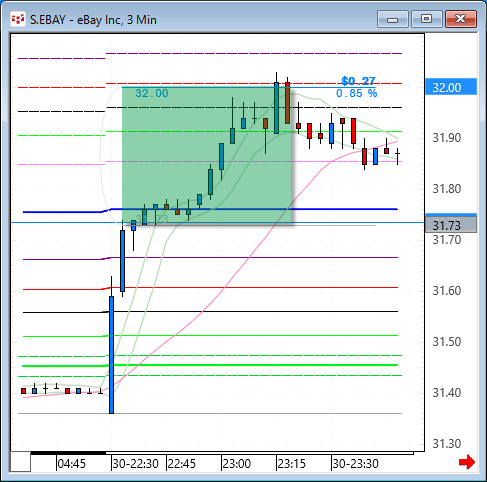Screen dimensions: 487x482
Task: Click the 31.73 price marker on axis
Action: point(451,225)
